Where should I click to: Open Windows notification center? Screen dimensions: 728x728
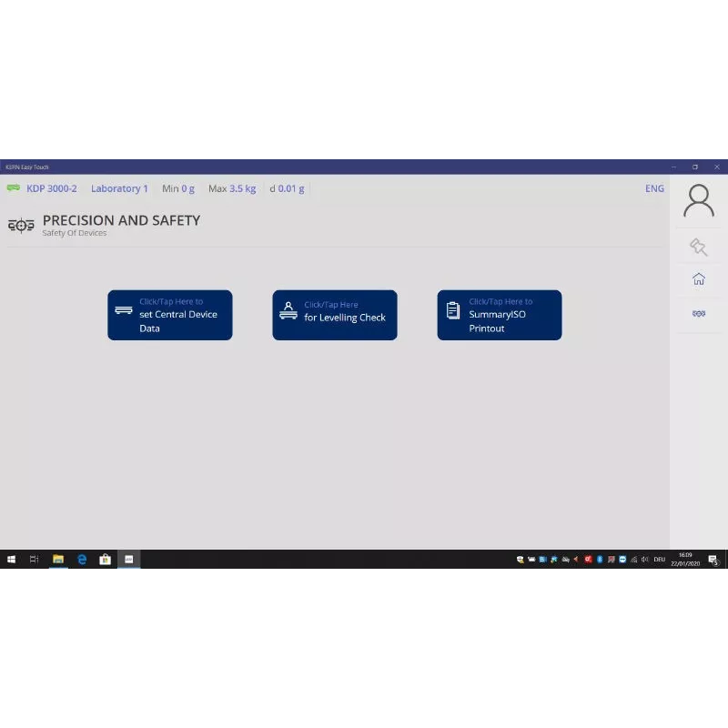713,560
